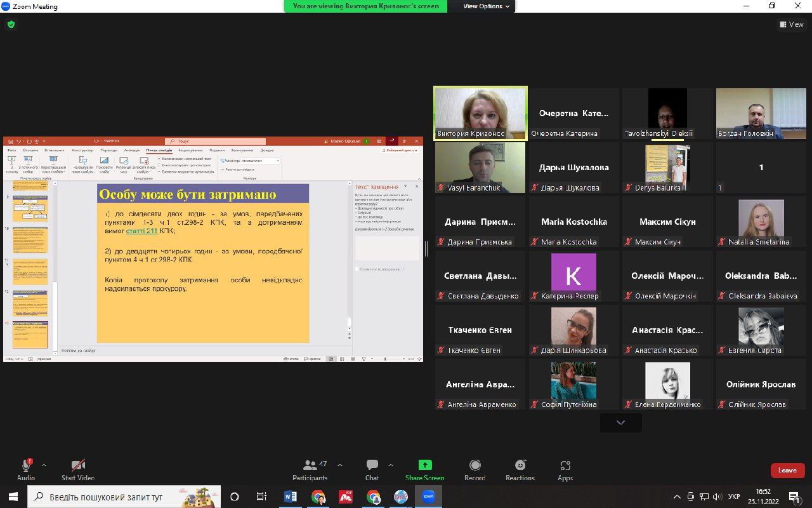Expand audio settings arrow beside Audio
812x508 pixels.
tap(44, 465)
